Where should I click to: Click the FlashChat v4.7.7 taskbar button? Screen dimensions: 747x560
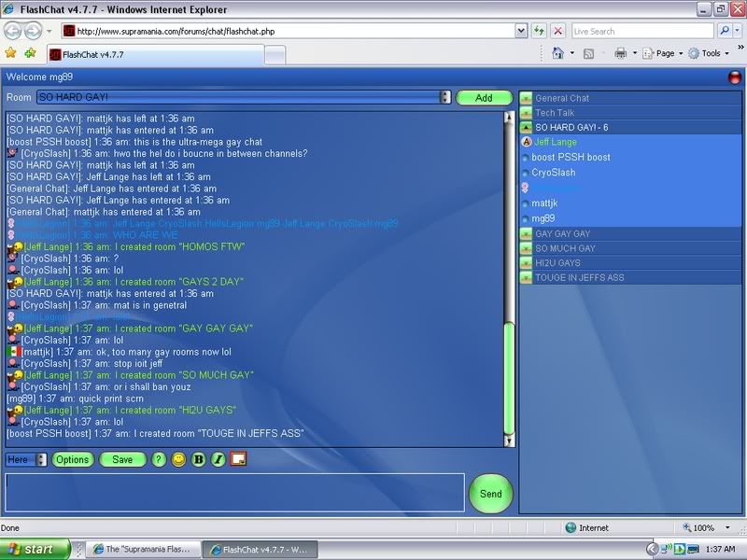click(261, 550)
